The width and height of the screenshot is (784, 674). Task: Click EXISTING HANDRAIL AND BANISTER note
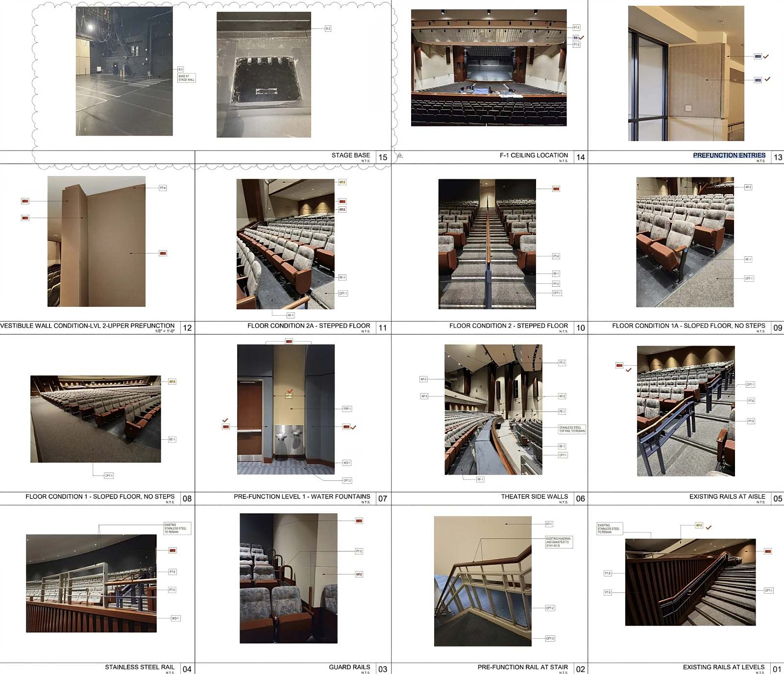[x=559, y=542]
